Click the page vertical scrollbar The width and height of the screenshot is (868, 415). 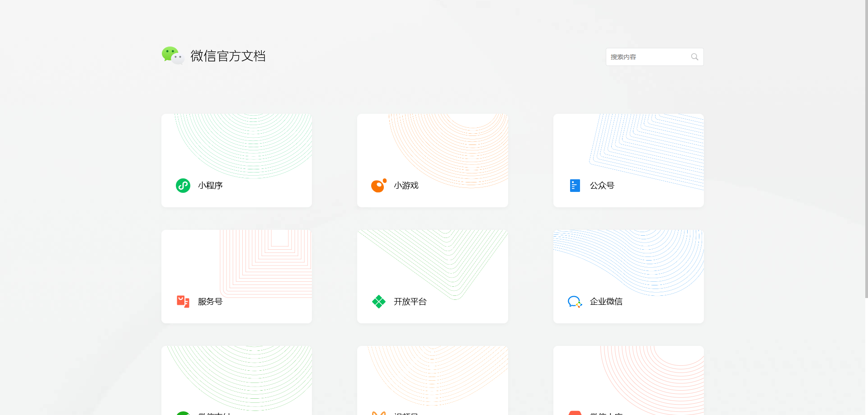click(x=866, y=149)
